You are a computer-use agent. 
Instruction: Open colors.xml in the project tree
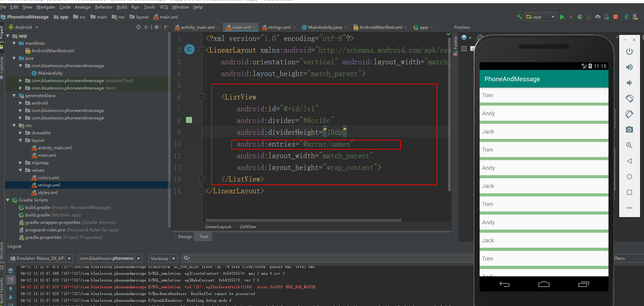click(48, 178)
